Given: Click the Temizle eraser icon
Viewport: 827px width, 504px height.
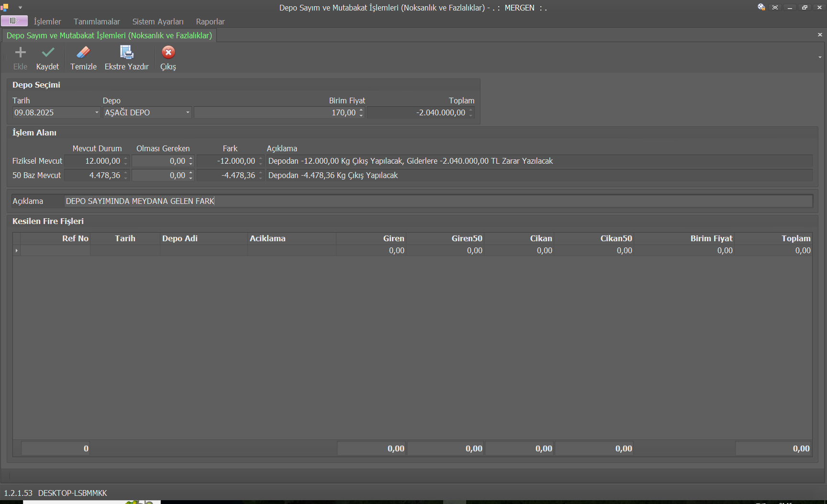Looking at the screenshot, I should click(83, 53).
